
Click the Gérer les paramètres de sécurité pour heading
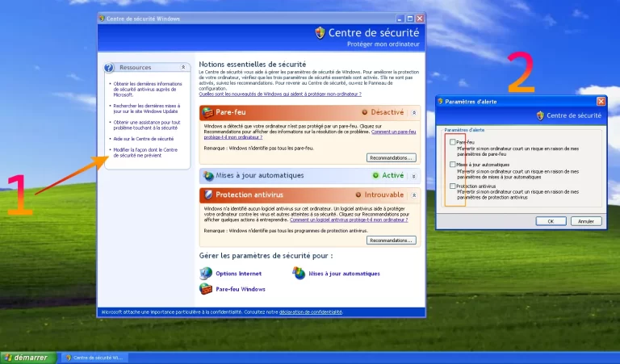[266, 256]
